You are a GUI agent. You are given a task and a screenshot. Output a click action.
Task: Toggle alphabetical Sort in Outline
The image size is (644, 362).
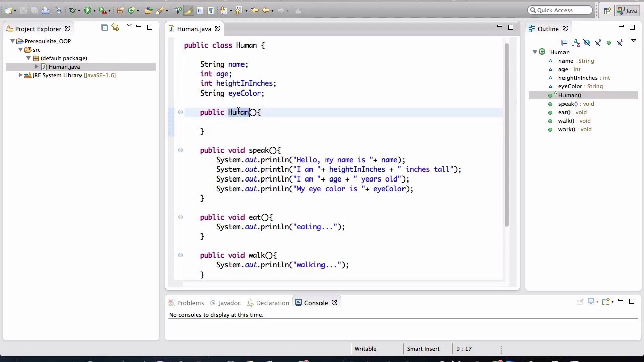pos(576,43)
